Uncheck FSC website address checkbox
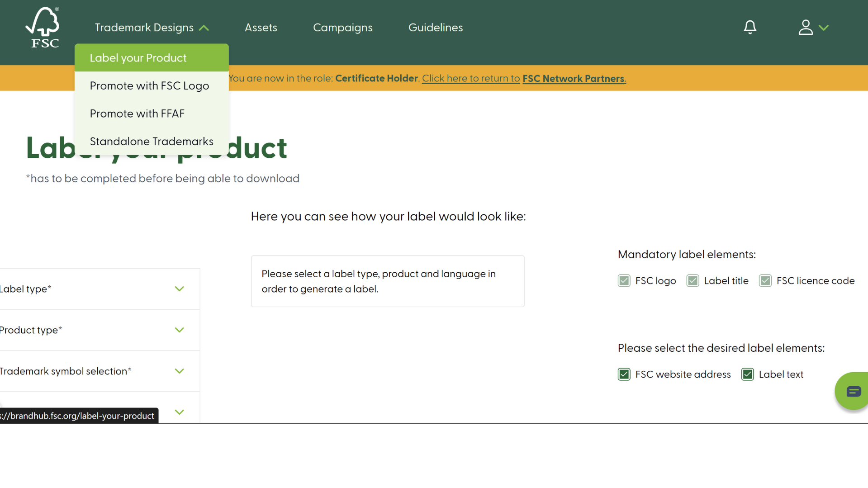The height and width of the screenshot is (488, 868). [x=624, y=374]
